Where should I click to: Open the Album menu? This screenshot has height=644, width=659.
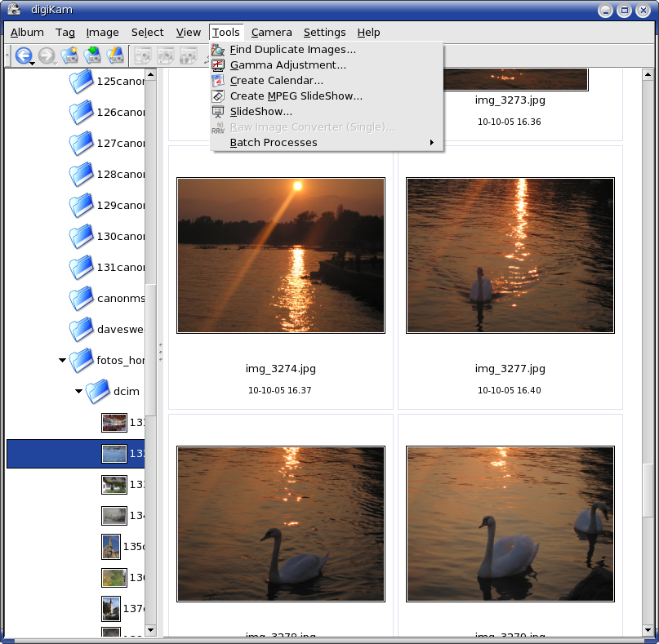coord(27,33)
